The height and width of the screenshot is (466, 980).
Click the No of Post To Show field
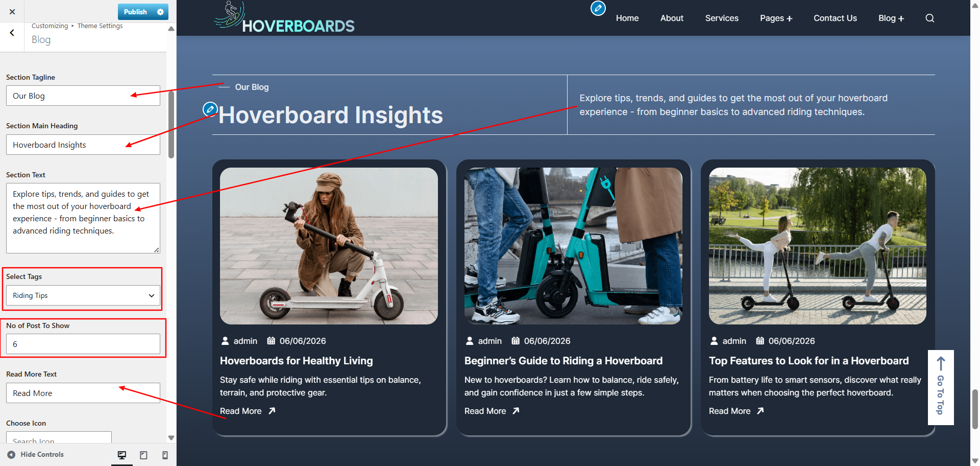coord(83,344)
